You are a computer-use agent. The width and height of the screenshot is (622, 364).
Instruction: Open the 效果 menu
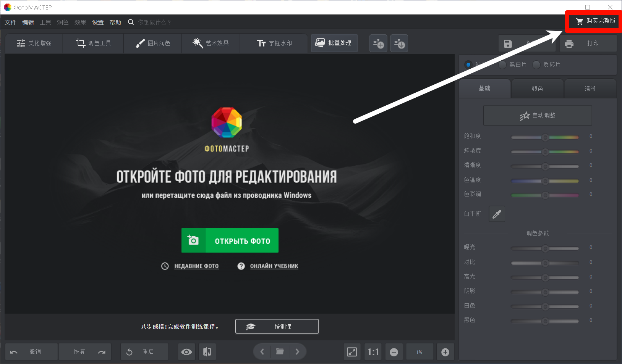pyautogui.click(x=80, y=22)
